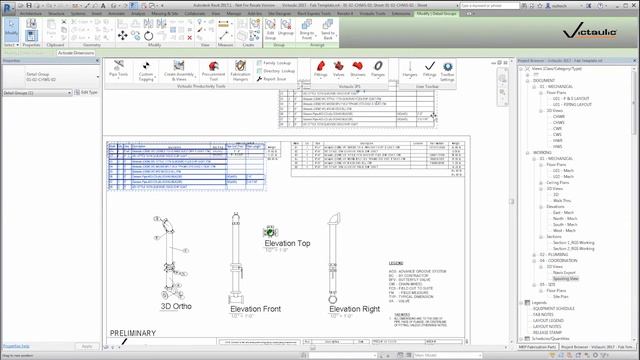Click the Directory Lookup button
Image resolution: width=640 pixels, height=360 pixels.
[x=276, y=71]
